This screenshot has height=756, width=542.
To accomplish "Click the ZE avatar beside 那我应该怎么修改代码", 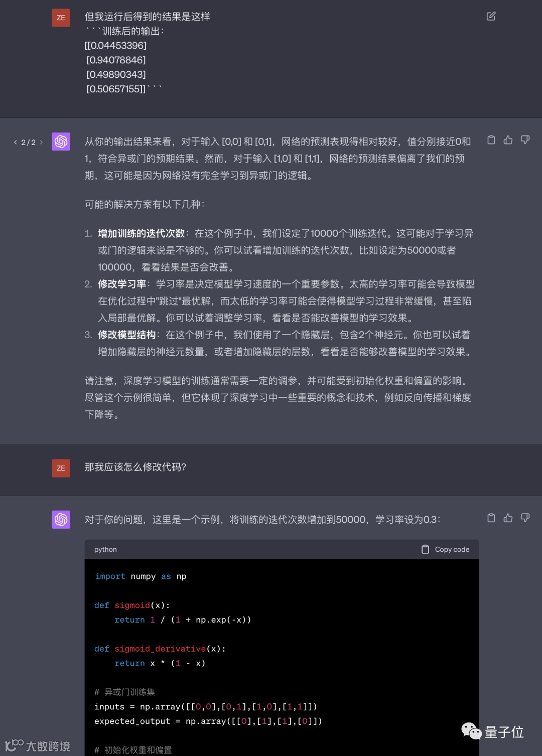I will click(61, 468).
